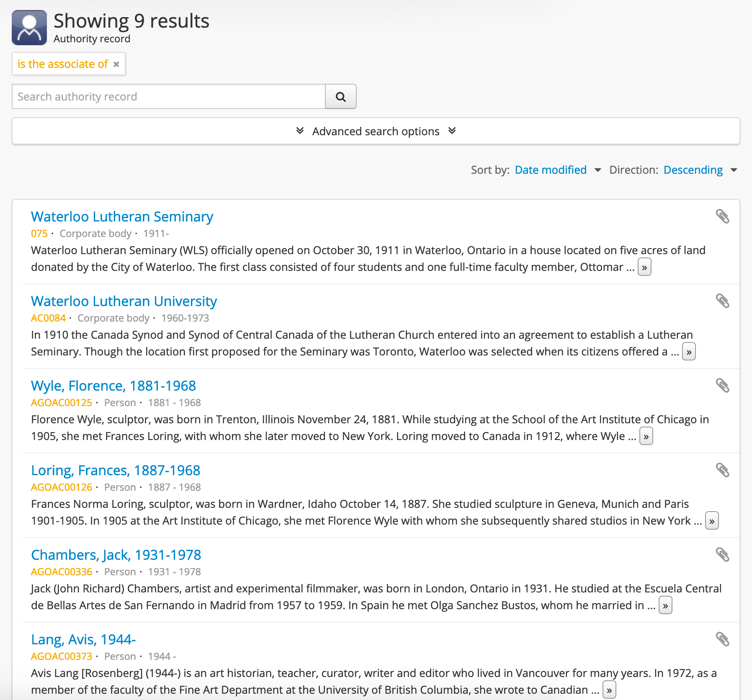Open Waterloo Lutheran Seminary record
Image resolution: width=752 pixels, height=700 pixels.
[122, 217]
